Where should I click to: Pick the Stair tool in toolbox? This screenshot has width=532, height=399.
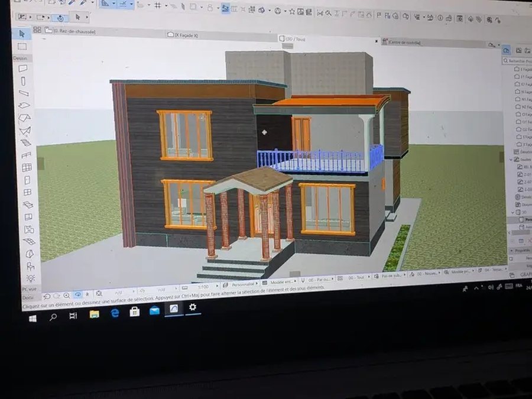click(26, 143)
